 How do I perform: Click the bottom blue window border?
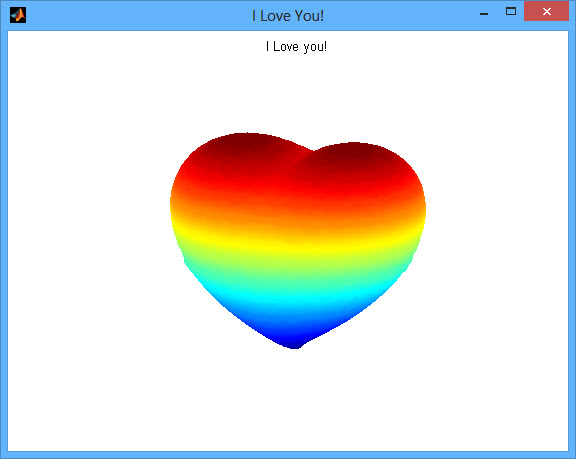(288, 455)
